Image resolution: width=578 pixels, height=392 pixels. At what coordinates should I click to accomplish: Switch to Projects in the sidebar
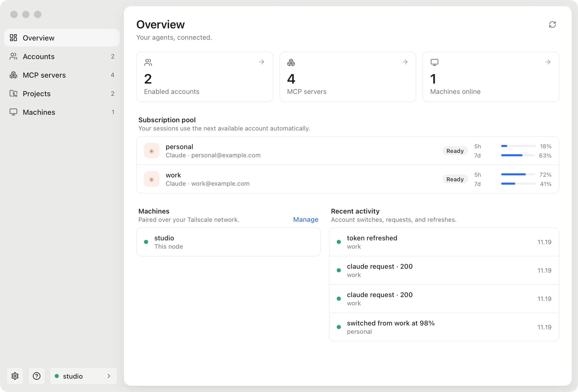(x=62, y=93)
